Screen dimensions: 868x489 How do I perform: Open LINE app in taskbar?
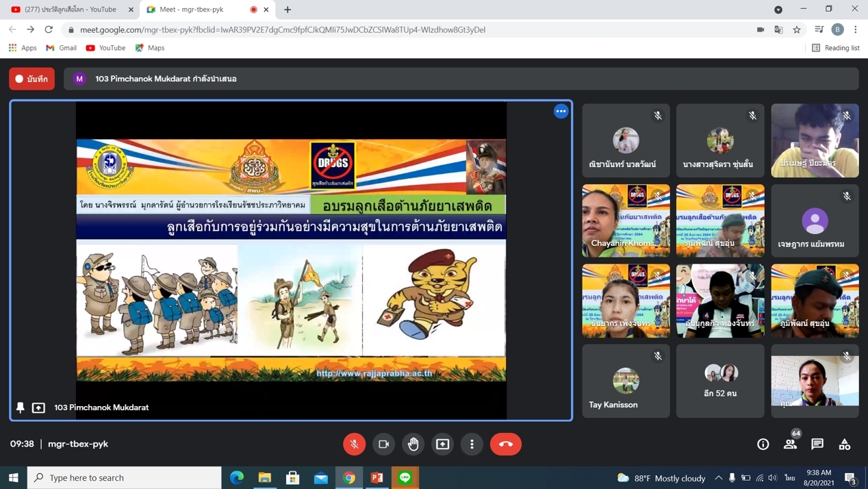point(405,477)
